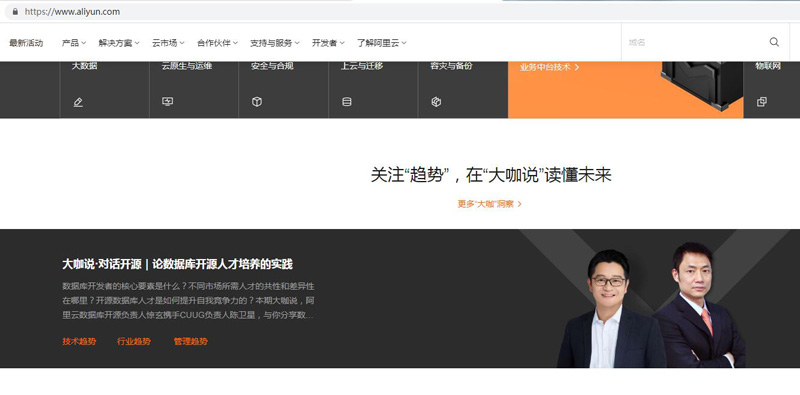Open the 最新活动 nav item
The height and width of the screenshot is (395, 800).
26,43
